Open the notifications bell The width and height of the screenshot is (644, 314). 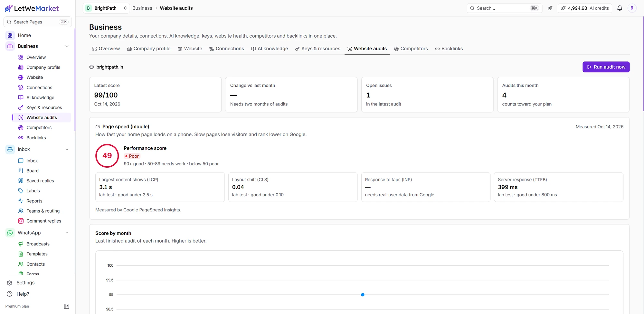tap(620, 8)
